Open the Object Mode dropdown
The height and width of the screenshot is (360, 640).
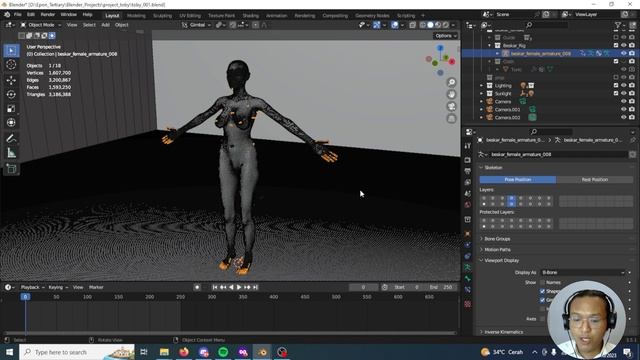(x=41, y=25)
